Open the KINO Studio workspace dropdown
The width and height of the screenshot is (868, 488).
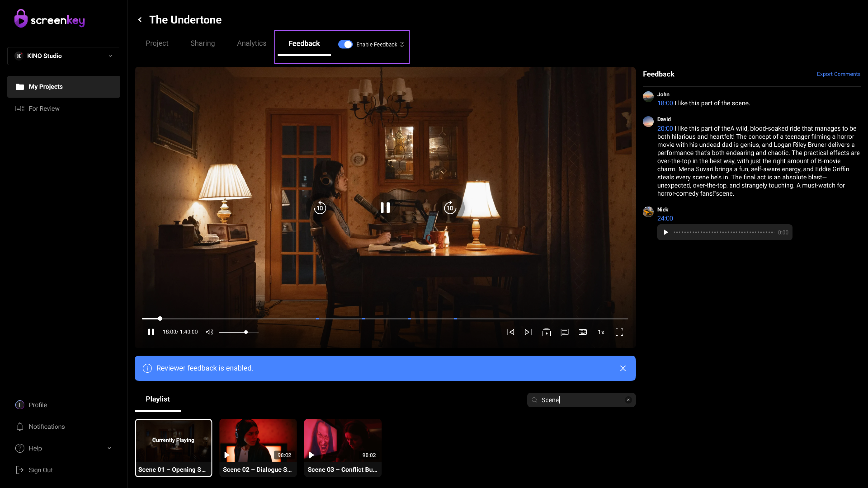pyautogui.click(x=64, y=56)
